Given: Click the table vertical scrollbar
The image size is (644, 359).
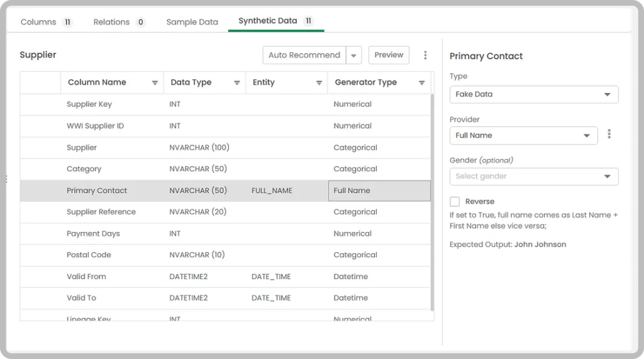Looking at the screenshot, I should [x=432, y=202].
